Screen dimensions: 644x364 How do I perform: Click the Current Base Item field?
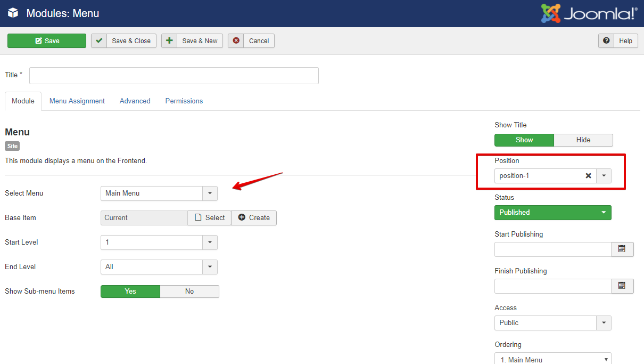coord(144,218)
